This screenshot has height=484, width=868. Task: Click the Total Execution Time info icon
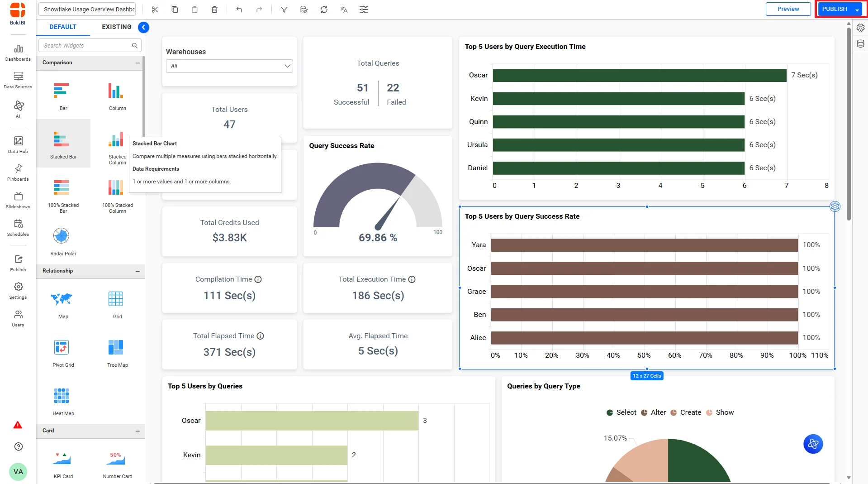click(x=412, y=279)
